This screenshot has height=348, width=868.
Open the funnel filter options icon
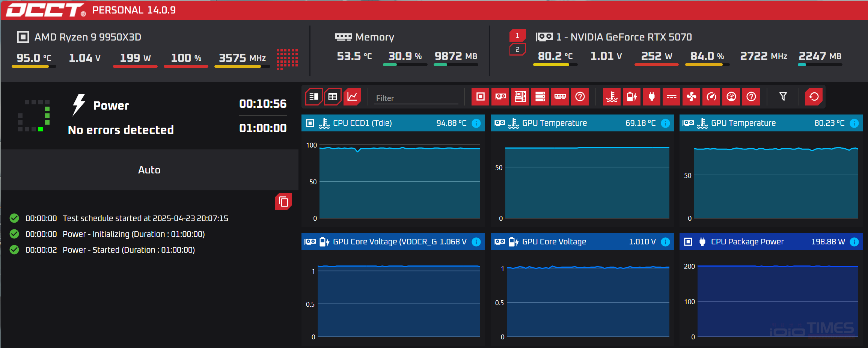[783, 97]
